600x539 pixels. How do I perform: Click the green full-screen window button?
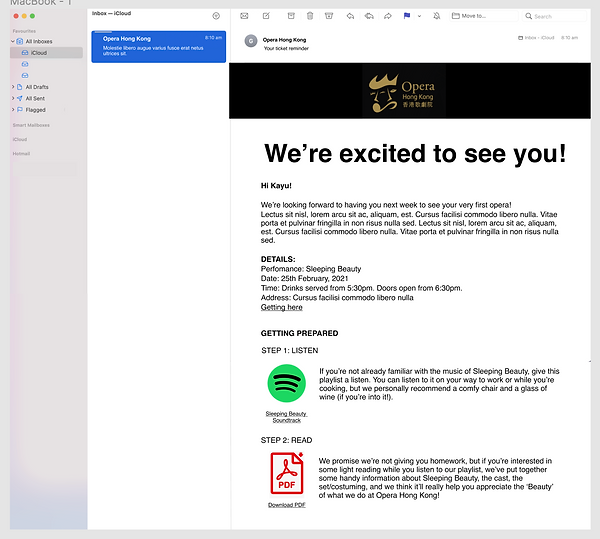point(33,16)
